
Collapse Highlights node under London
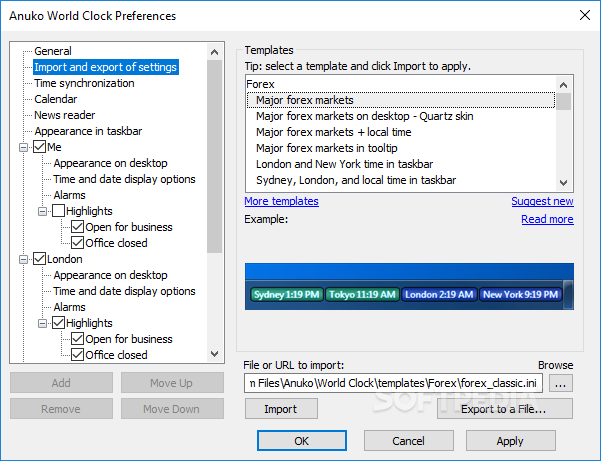point(43,323)
